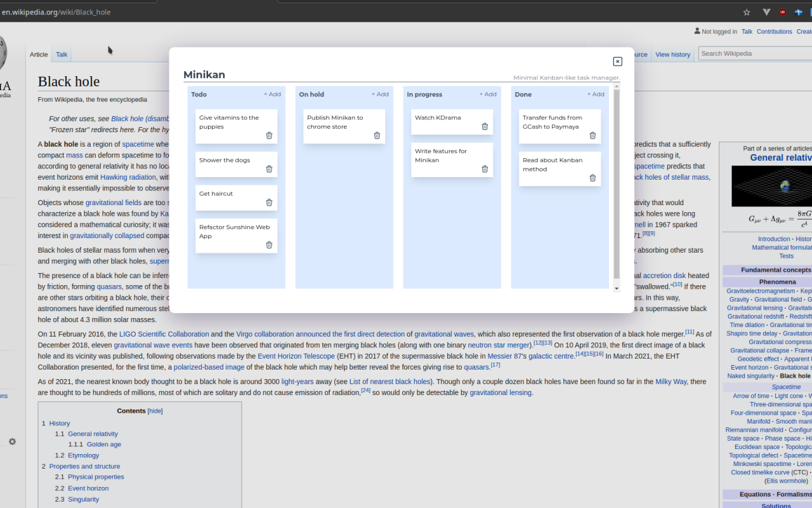Open the Arrow of time sidebar link
812x508 pixels.
(x=751, y=396)
